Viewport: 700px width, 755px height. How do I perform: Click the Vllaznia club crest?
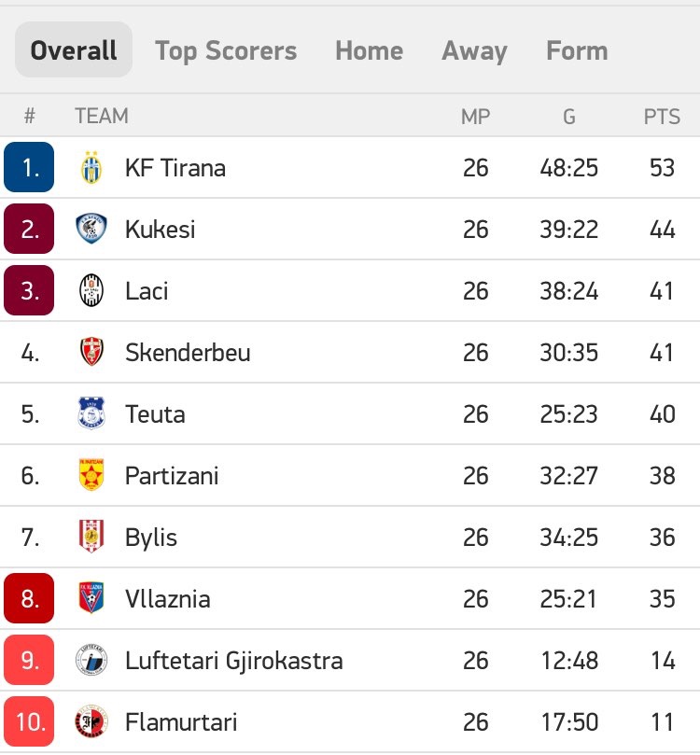[91, 598]
